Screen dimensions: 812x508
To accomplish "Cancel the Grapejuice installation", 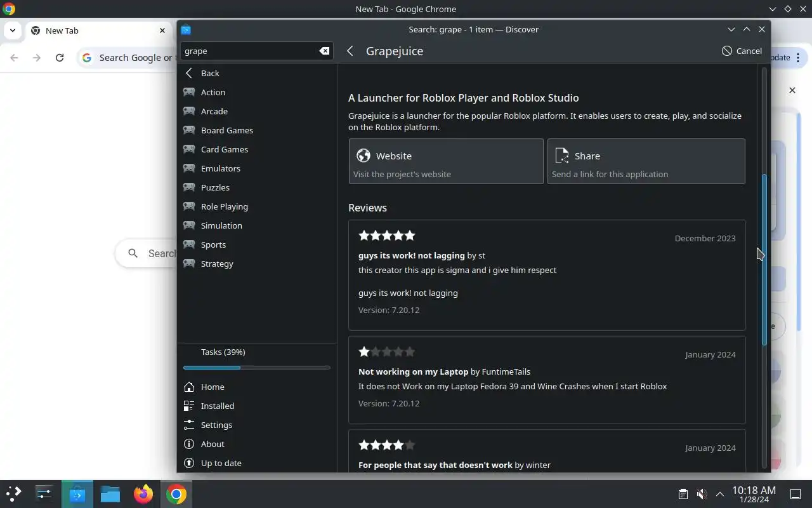I will [x=742, y=51].
